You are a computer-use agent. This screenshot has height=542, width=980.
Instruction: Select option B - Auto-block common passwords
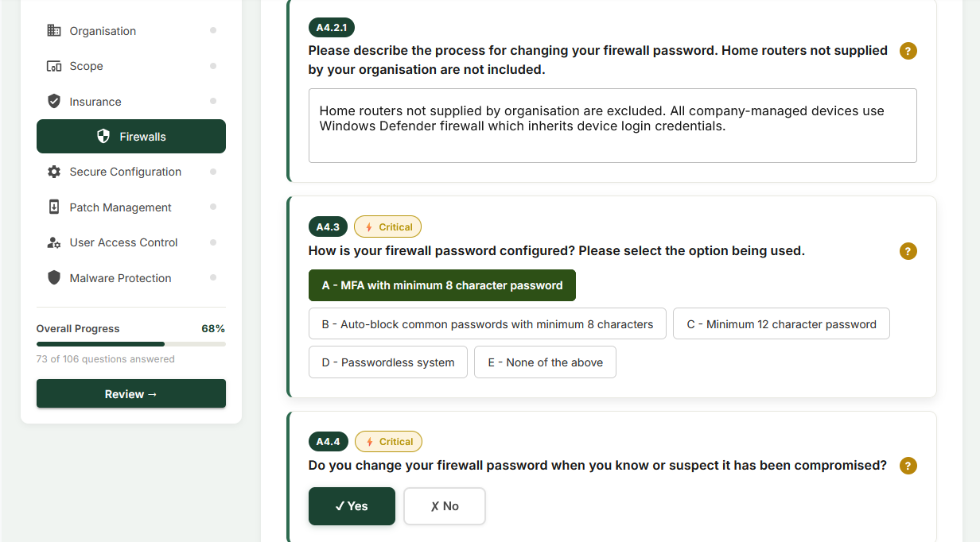click(487, 323)
